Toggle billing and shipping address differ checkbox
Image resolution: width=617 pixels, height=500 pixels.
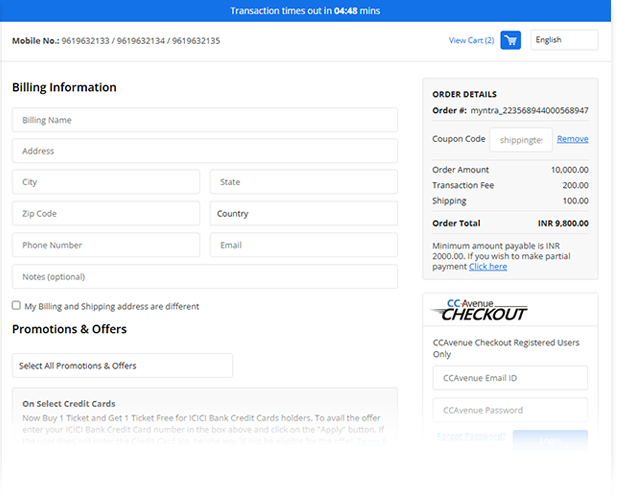16,306
